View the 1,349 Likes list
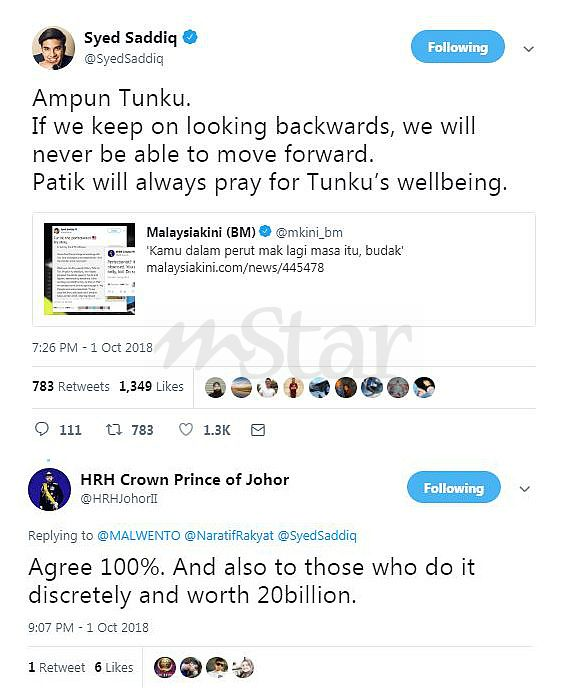 point(151,386)
